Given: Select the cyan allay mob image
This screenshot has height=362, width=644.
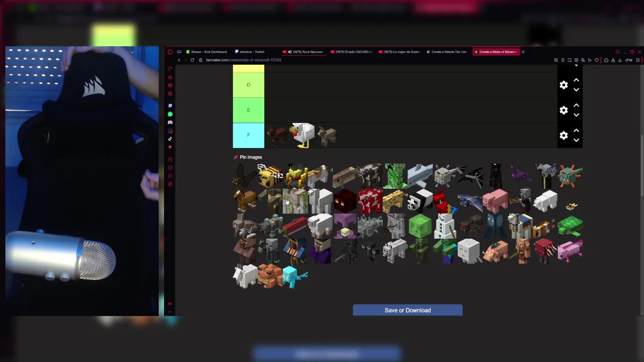Looking at the screenshot, I should click(295, 276).
